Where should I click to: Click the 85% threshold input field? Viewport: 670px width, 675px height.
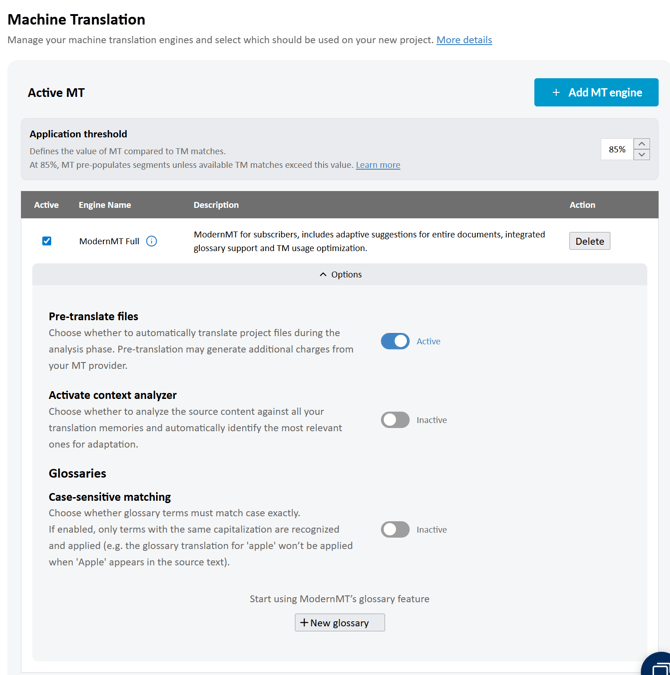[x=617, y=149]
